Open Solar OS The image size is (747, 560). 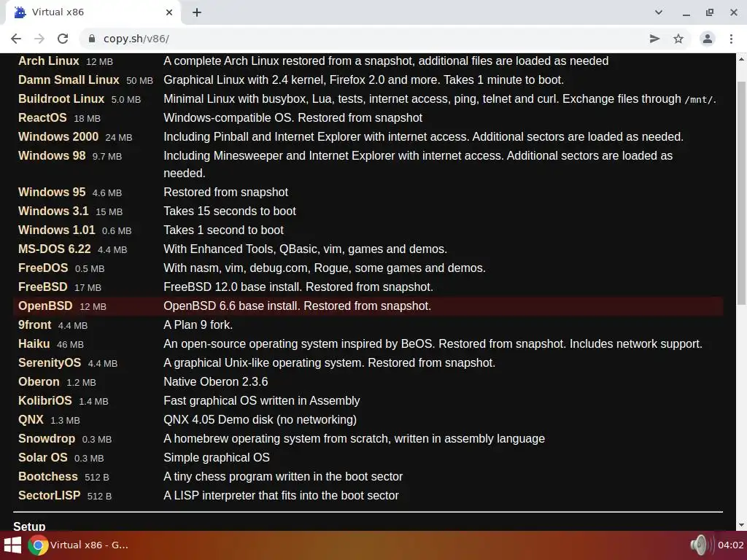click(43, 458)
